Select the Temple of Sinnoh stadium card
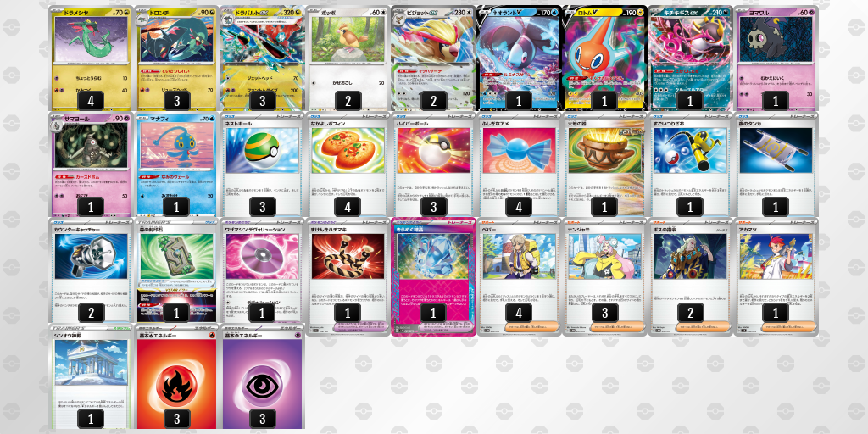 click(91, 376)
